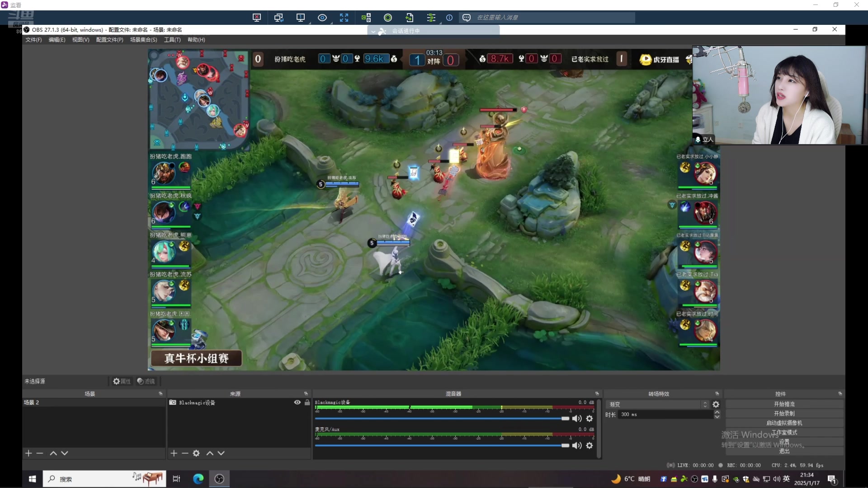
Task: Click the file transfer icon
Action: coord(410,18)
